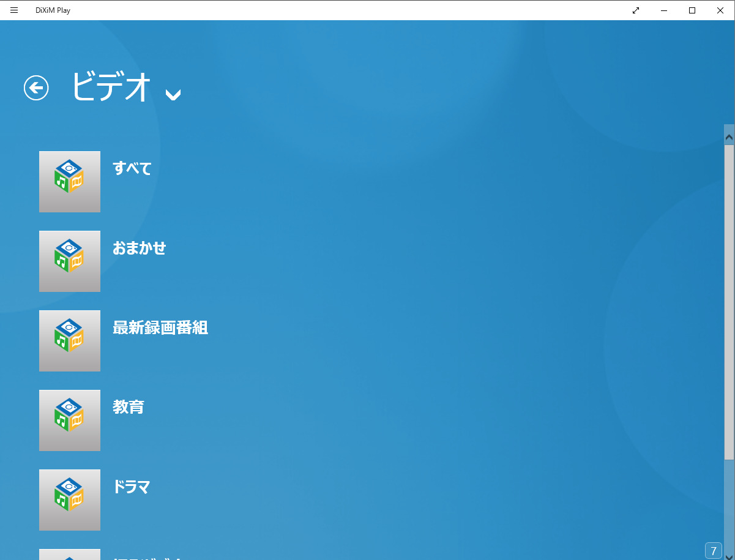Select the ドラマ category text

(131, 487)
